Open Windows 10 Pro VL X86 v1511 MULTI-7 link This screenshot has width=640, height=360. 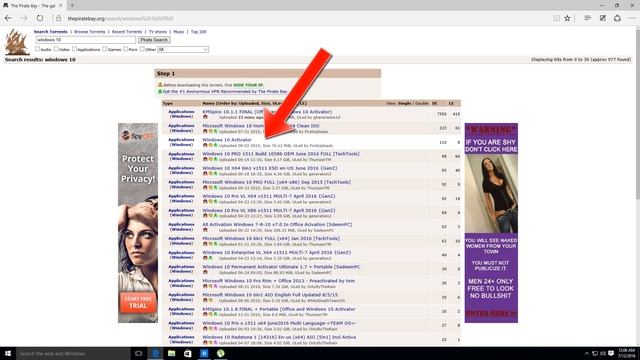[x=269, y=211]
